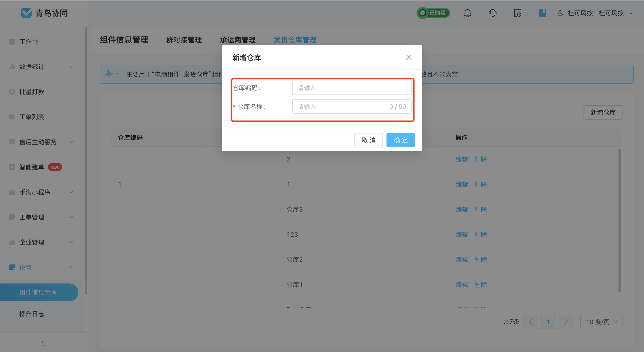Close the 新增仓库 dialog
The image size is (644, 352).
point(409,58)
